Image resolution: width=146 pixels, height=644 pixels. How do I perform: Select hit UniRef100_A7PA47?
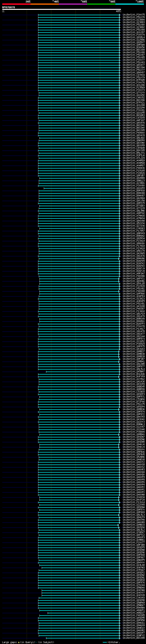pyautogui.click(x=134, y=570)
